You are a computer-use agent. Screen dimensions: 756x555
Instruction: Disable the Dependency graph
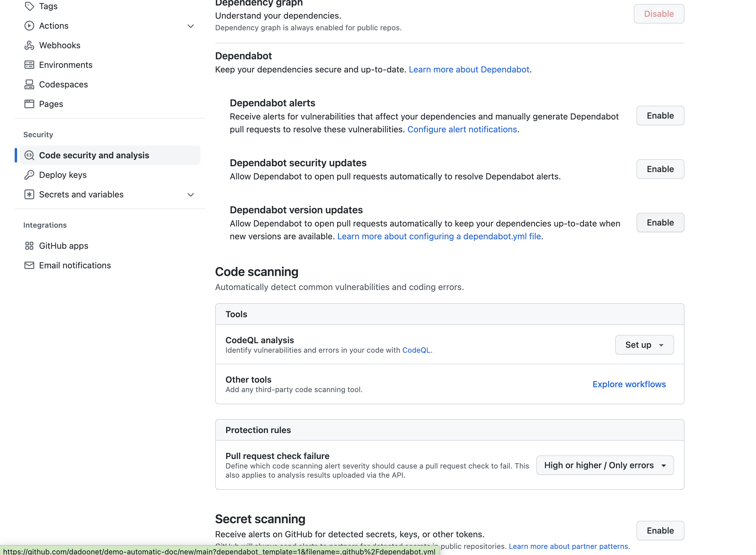click(659, 14)
